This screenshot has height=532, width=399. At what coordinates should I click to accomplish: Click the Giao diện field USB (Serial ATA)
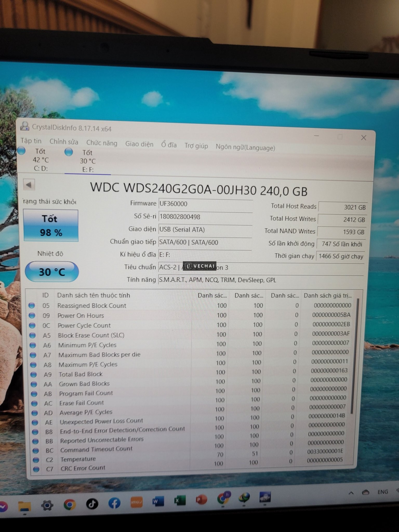pyautogui.click(x=205, y=229)
